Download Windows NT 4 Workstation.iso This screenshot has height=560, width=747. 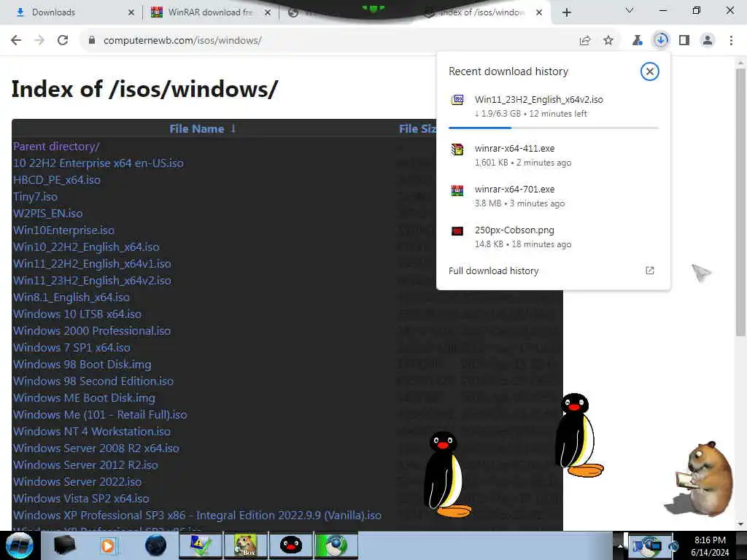click(92, 432)
